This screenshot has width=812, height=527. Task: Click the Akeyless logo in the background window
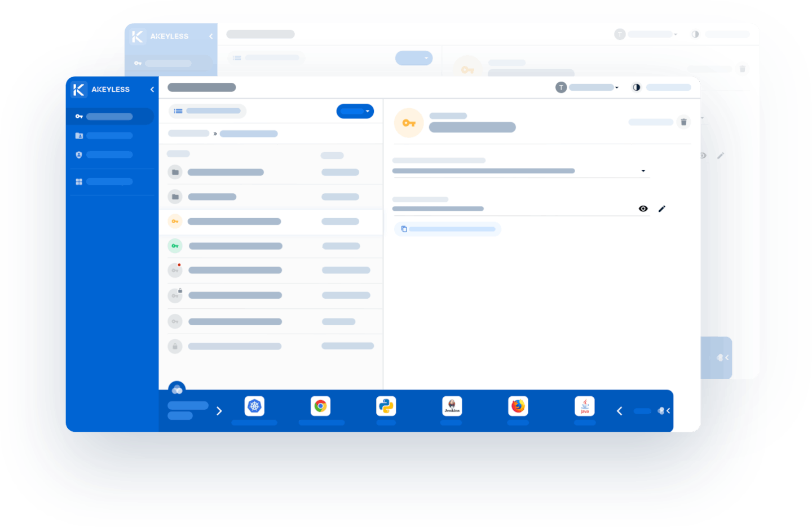pos(138,37)
